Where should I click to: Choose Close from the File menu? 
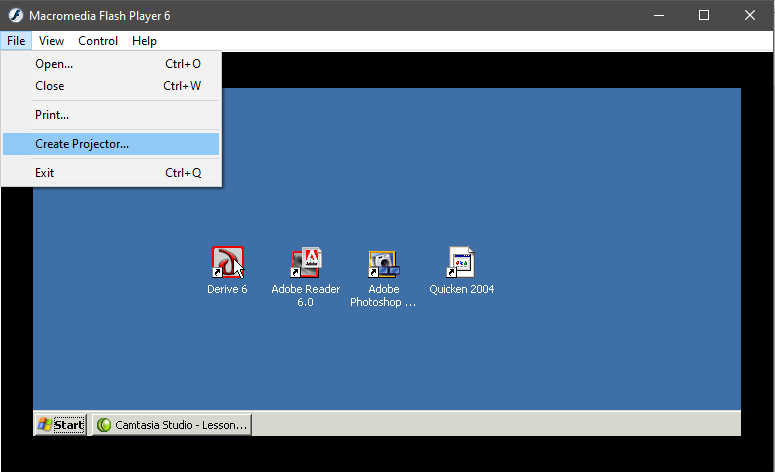coord(111,86)
